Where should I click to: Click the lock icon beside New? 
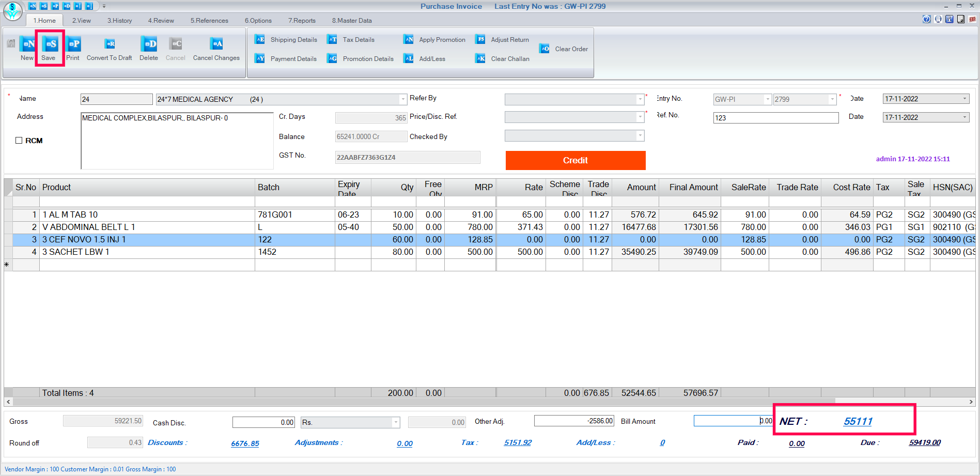tap(11, 43)
